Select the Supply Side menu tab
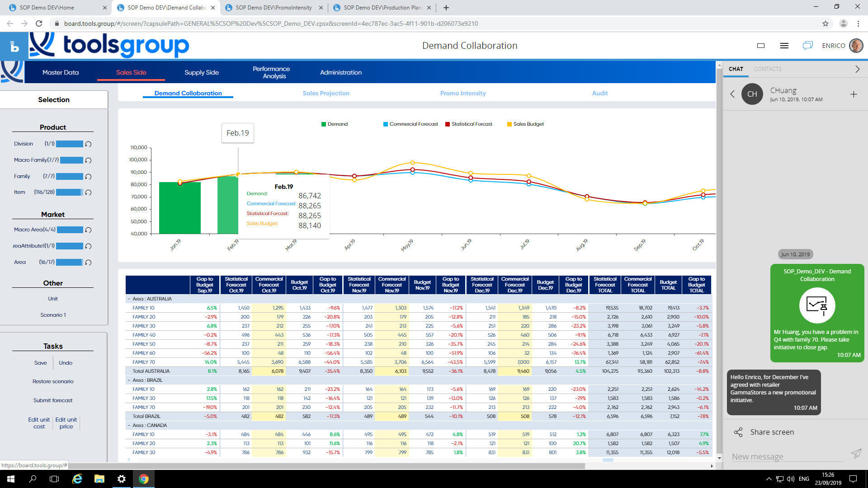 point(202,72)
